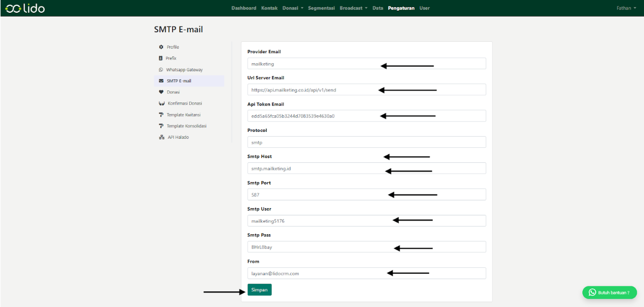This screenshot has width=644, height=307.
Task: Open the Fathan user account dropdown
Action: click(x=626, y=8)
